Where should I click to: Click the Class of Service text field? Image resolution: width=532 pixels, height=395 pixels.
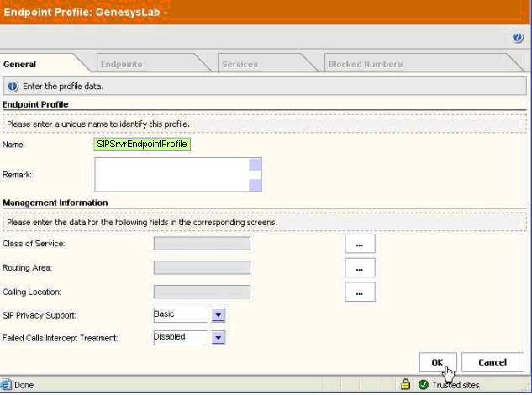pos(202,244)
